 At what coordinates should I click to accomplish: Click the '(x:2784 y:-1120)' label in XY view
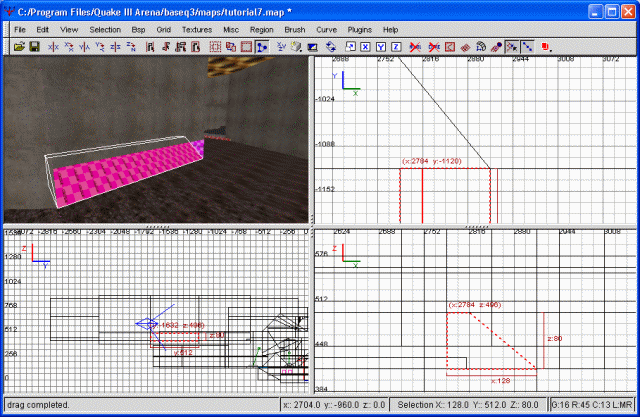431,161
